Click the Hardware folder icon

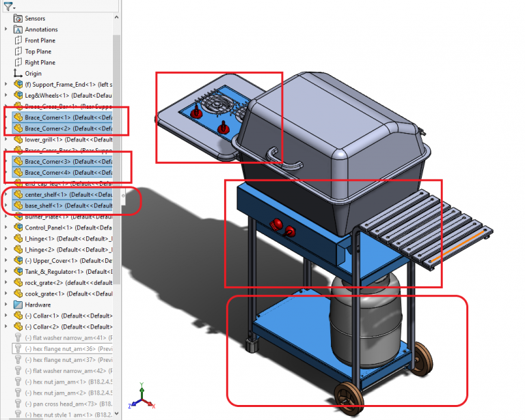tap(18, 305)
